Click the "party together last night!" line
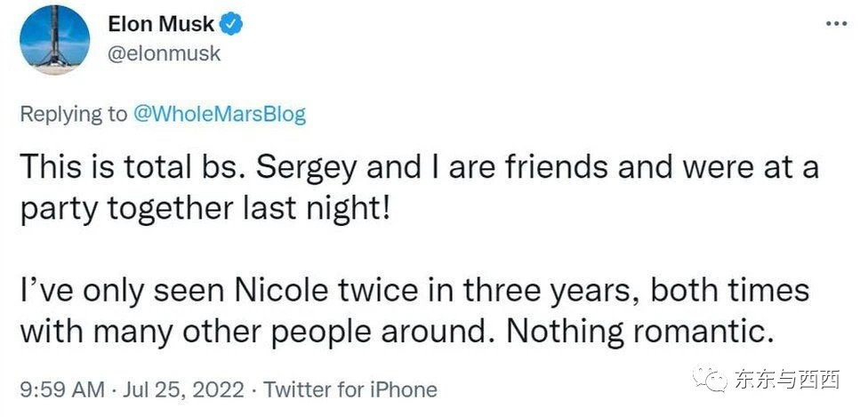868x417 pixels. tap(205, 208)
